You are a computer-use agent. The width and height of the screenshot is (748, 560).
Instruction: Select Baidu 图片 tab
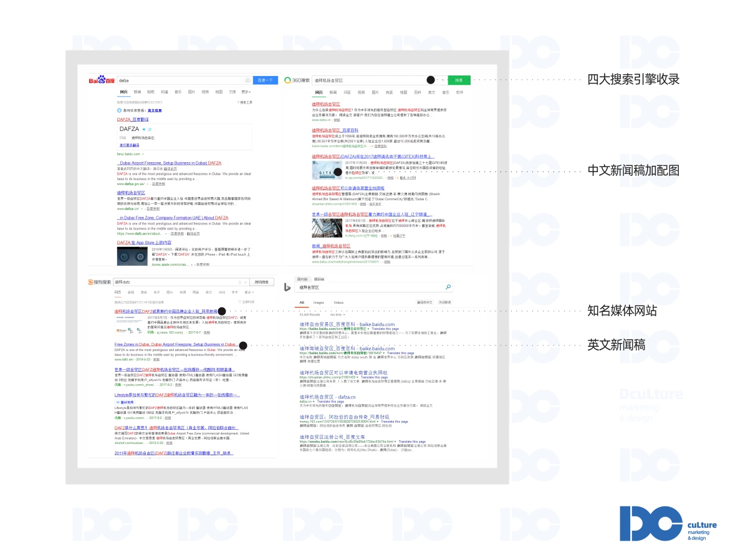[191, 92]
